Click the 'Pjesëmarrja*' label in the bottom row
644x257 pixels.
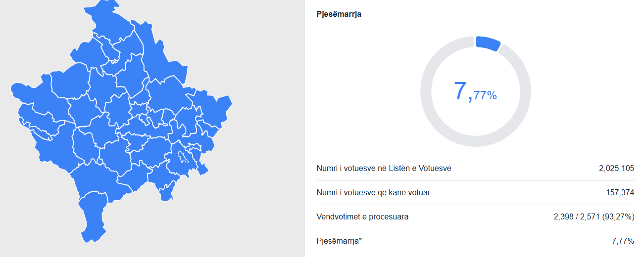[339, 241]
